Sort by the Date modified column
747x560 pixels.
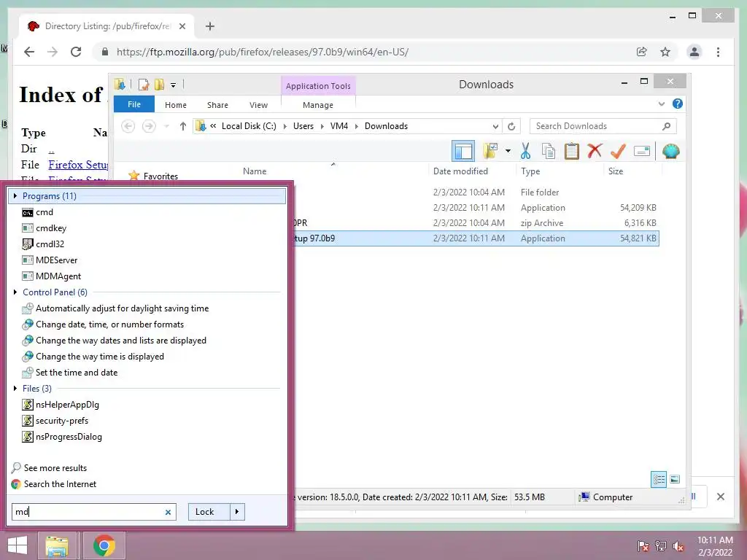point(461,171)
